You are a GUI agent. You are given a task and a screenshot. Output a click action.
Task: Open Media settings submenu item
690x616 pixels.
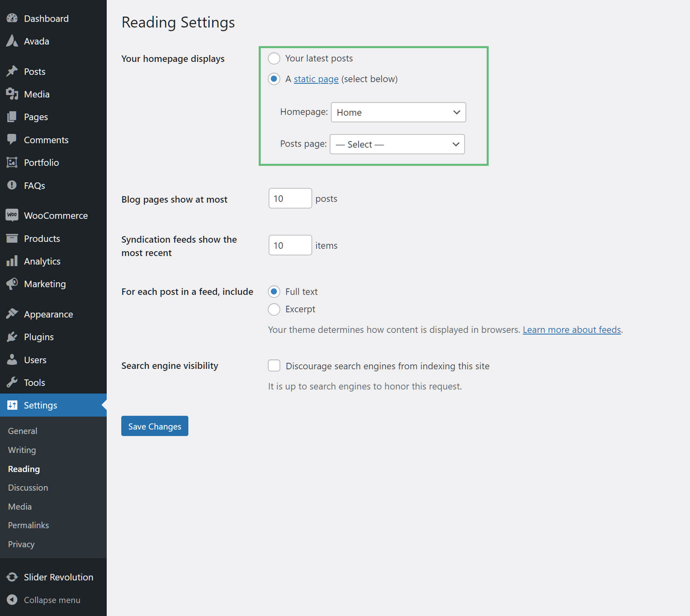20,506
